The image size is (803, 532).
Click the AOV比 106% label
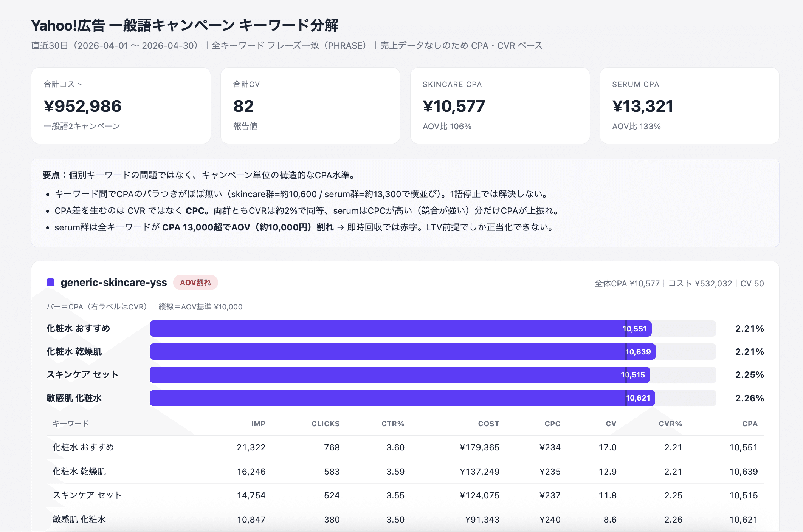pyautogui.click(x=447, y=127)
